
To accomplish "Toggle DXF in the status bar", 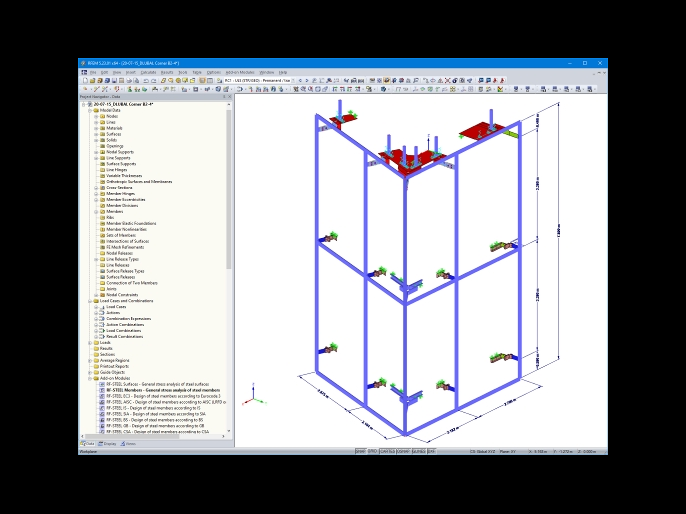I will (431, 451).
